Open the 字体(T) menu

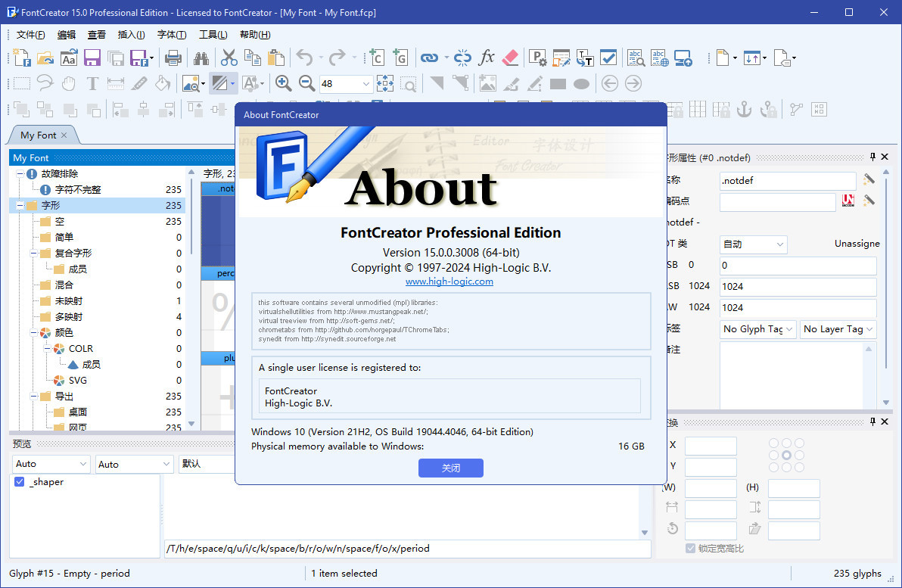pos(171,35)
